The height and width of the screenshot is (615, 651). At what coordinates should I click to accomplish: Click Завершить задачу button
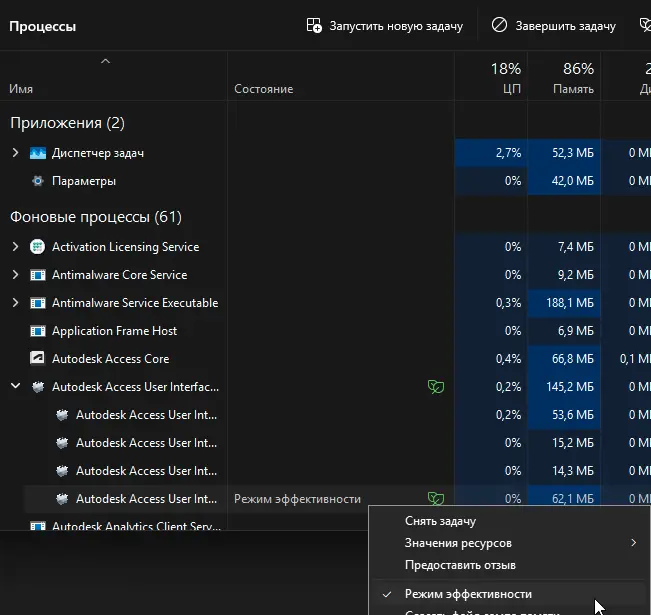pyautogui.click(x=553, y=26)
